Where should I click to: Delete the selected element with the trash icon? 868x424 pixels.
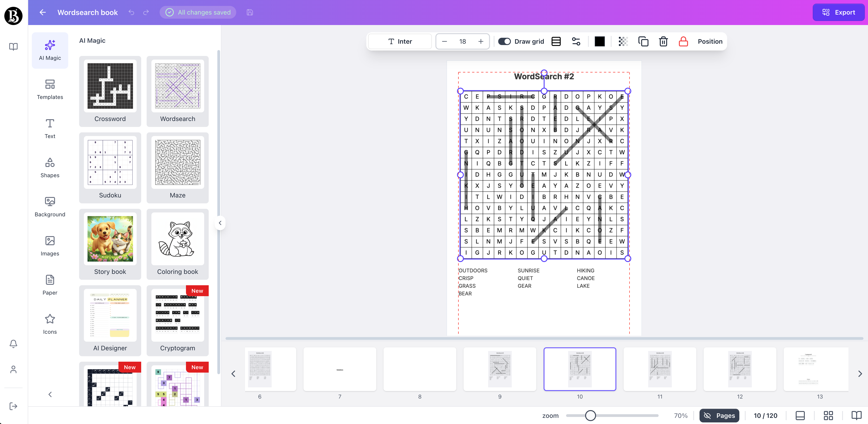pyautogui.click(x=663, y=41)
